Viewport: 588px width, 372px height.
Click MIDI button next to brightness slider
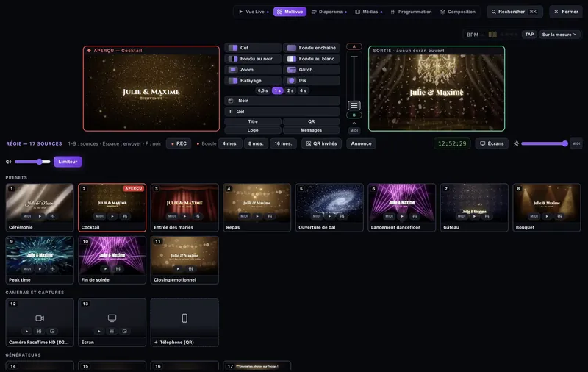coord(576,143)
